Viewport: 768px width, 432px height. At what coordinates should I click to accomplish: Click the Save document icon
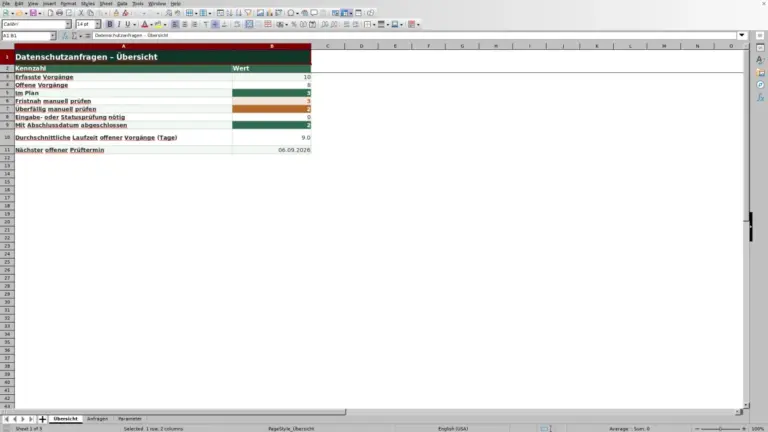click(x=33, y=13)
